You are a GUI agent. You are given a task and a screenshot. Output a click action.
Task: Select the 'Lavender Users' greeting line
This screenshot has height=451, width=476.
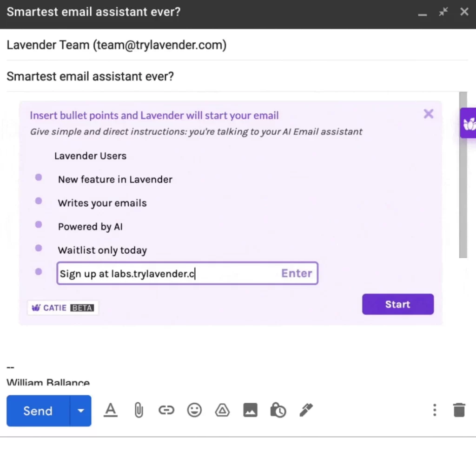coord(90,156)
